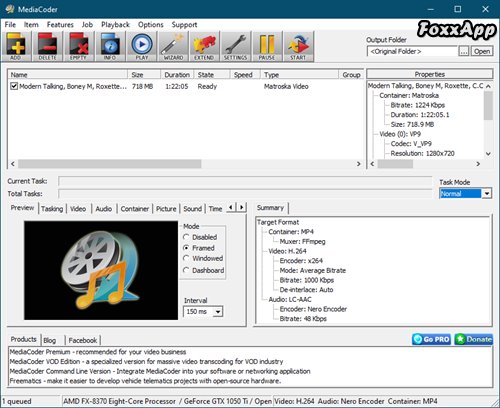Screen dimensions: 500x408
Task: Open the INFO toolbar icon
Action: pos(110,46)
